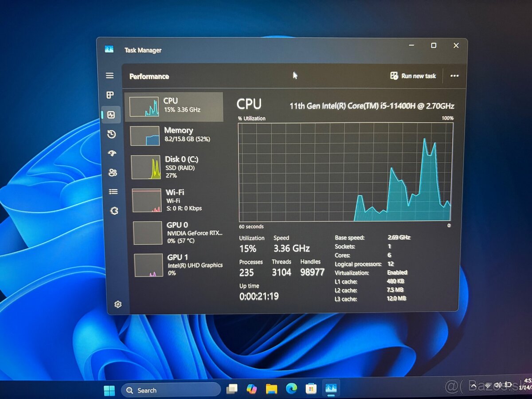Show hidden tray icons with the chevron
This screenshot has height=399, width=532.
coord(473,385)
